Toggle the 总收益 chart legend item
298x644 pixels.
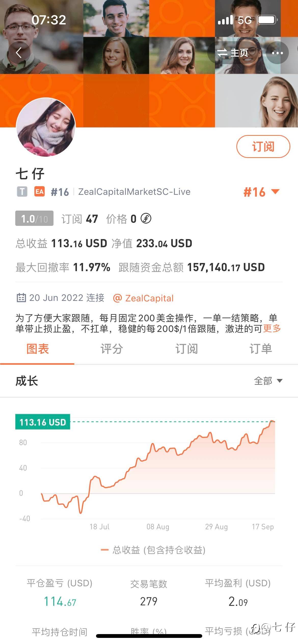pos(153,550)
